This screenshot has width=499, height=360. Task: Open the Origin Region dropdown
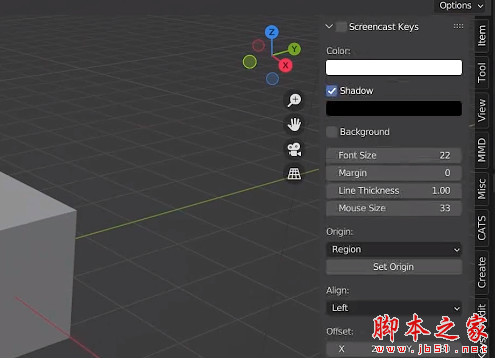coord(394,249)
